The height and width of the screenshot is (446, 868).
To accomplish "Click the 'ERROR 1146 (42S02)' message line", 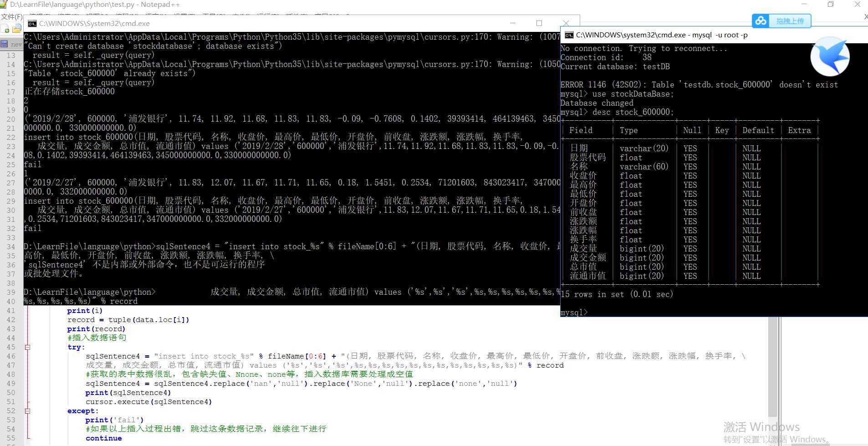I will [699, 85].
